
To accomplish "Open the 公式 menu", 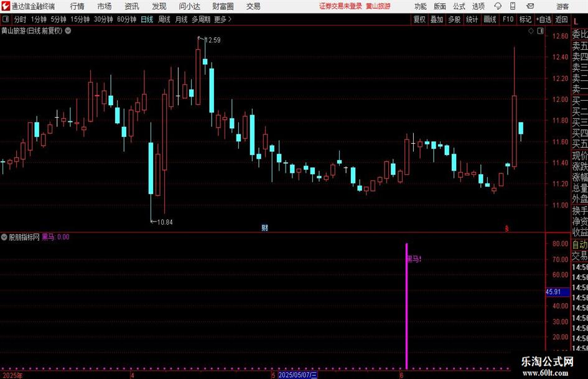I will 459,6.
